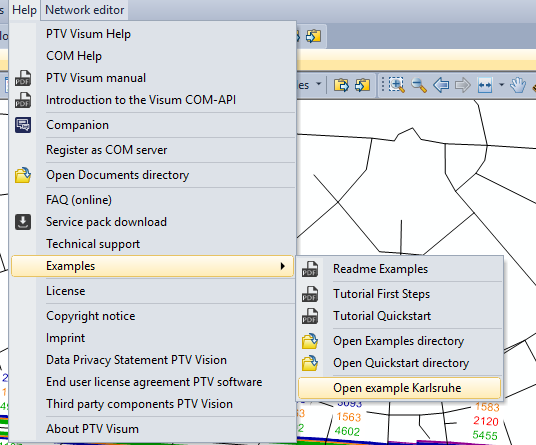Click the red 2120 map label
This screenshot has width=536, height=445.
(486, 421)
